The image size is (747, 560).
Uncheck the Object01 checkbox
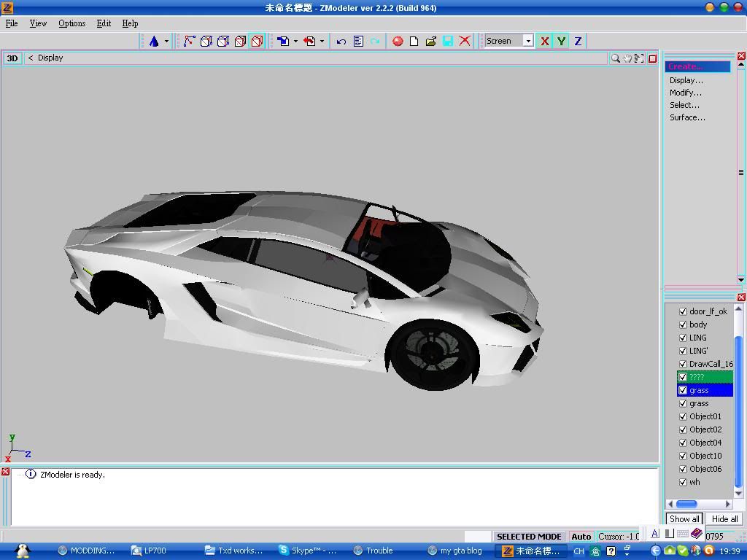point(683,416)
